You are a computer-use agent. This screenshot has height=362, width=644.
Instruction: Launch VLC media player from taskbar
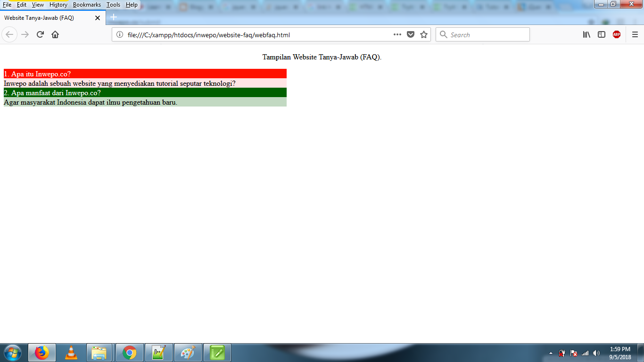click(71, 353)
